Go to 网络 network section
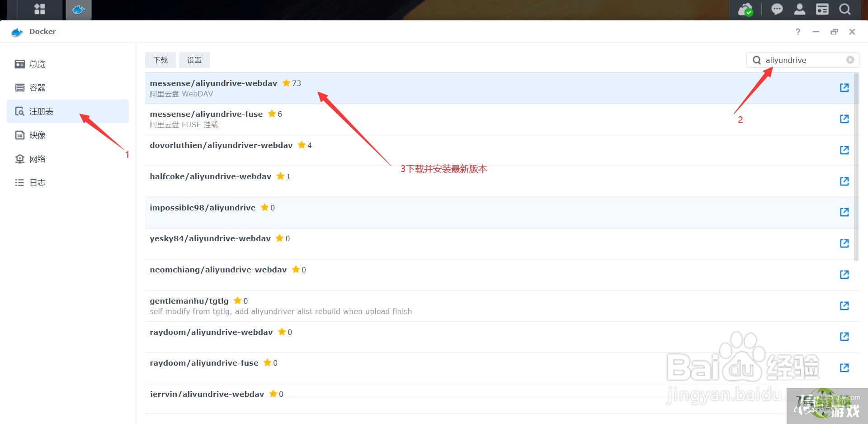The image size is (868, 424). point(68,159)
